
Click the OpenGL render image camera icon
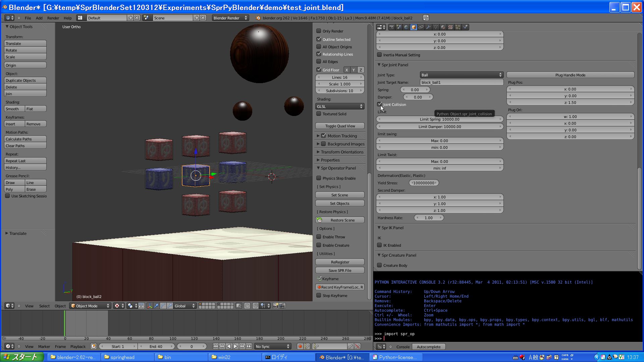coord(275,306)
